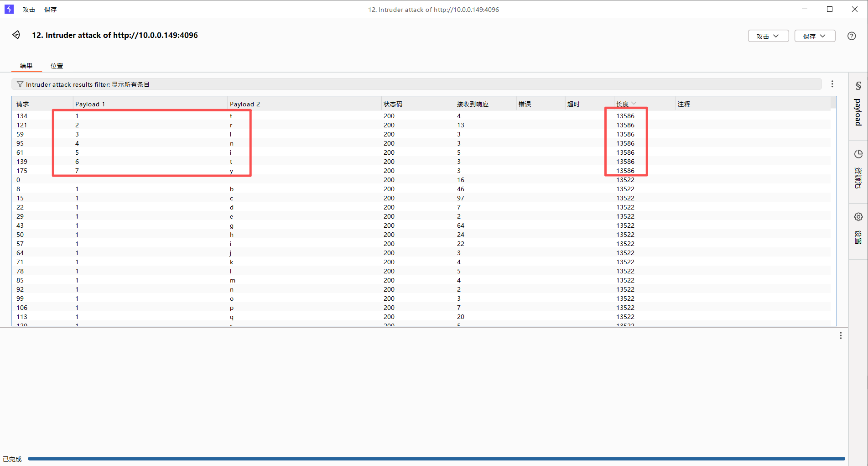Select the row for request 50
The height and width of the screenshot is (466, 868).
coord(421,235)
